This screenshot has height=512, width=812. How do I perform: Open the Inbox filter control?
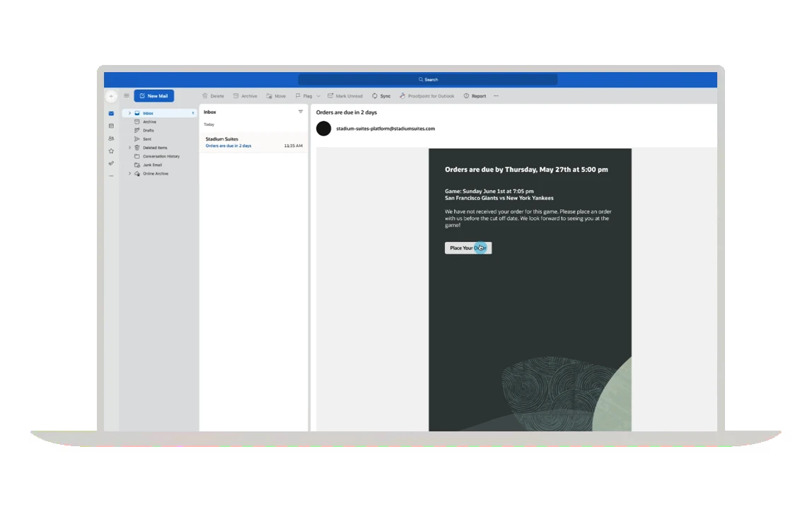[x=300, y=112]
